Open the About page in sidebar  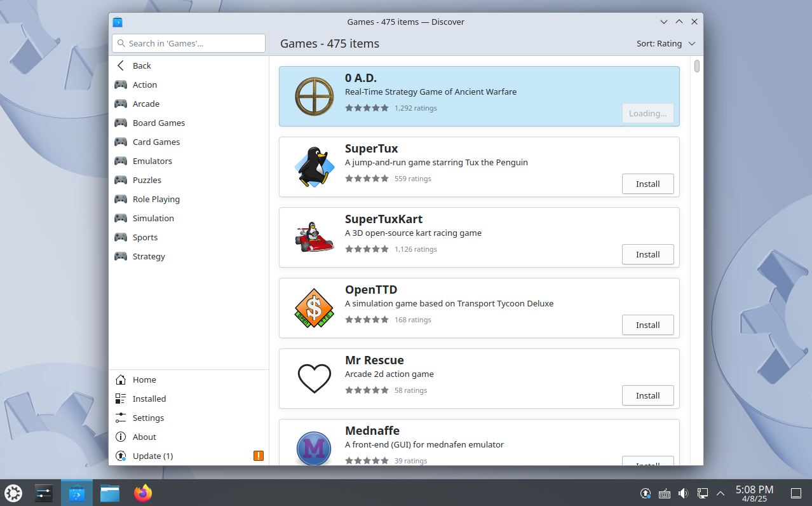(144, 437)
